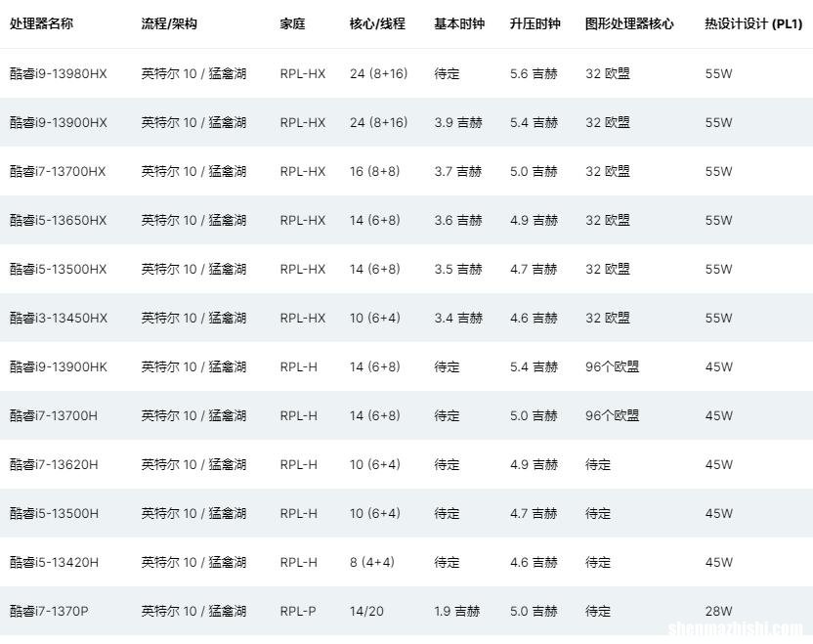Click the 图形处理器核心 column header
Screen dimensions: 813x644
coord(629,23)
